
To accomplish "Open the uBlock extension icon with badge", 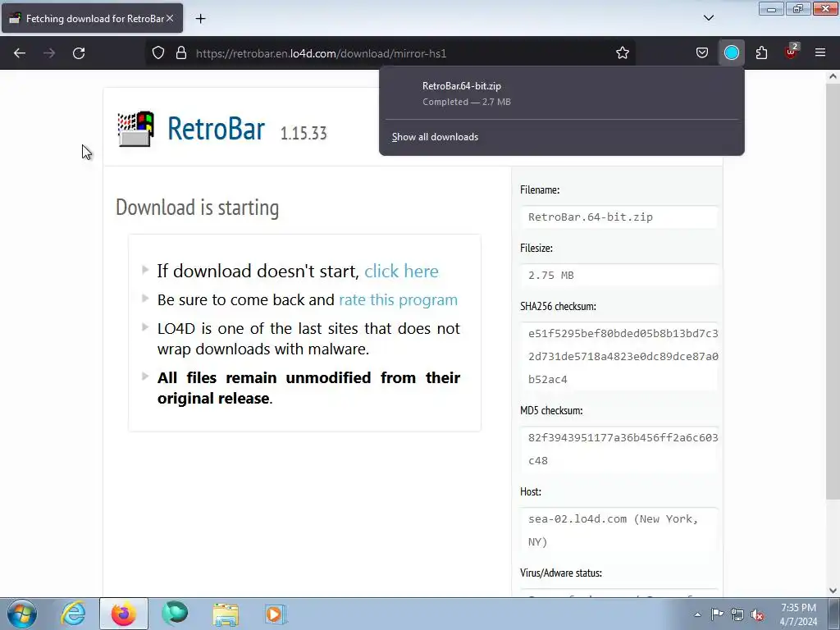I will click(791, 52).
